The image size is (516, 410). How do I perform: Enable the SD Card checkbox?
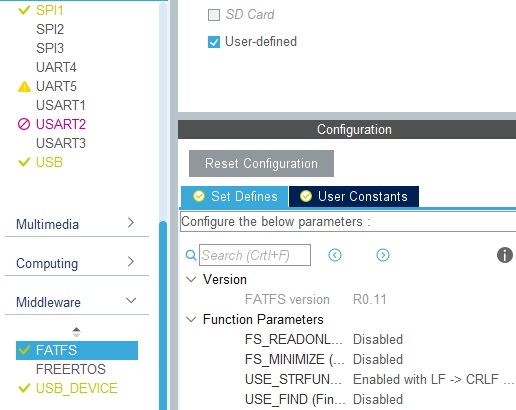click(214, 15)
